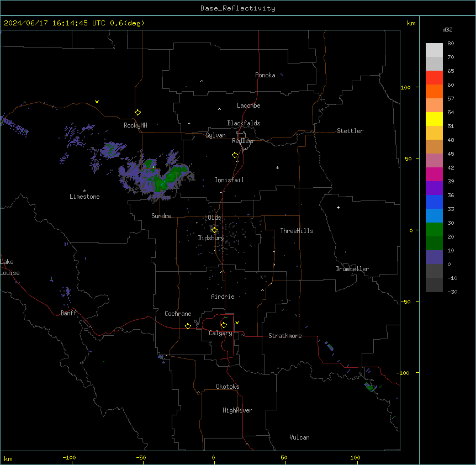Image resolution: width=476 pixels, height=465 pixels.
Task: Click the Sylvan town label
Action: [x=215, y=135]
